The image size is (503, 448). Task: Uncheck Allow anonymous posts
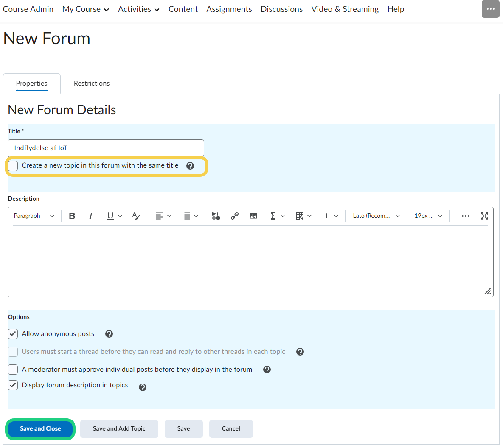pos(13,334)
